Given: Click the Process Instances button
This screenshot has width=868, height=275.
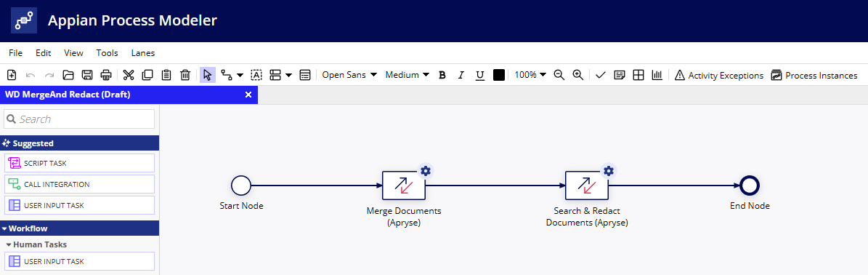Looking at the screenshot, I should 814,75.
